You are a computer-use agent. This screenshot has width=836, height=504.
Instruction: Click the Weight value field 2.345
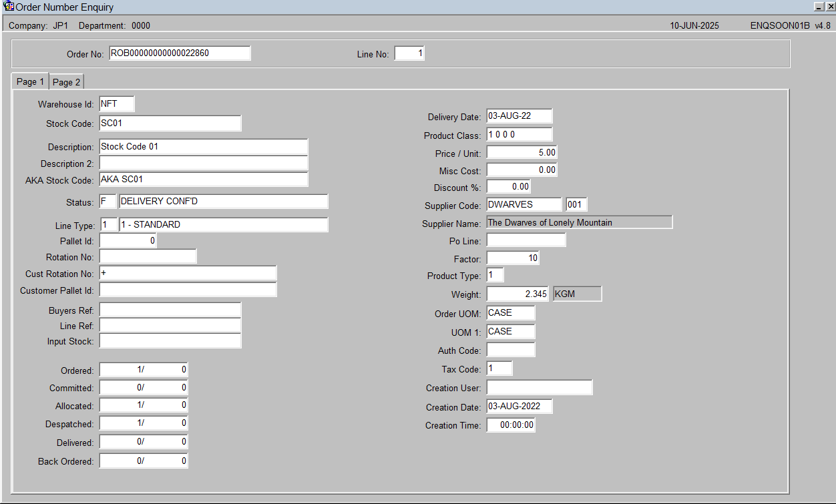[x=518, y=294]
